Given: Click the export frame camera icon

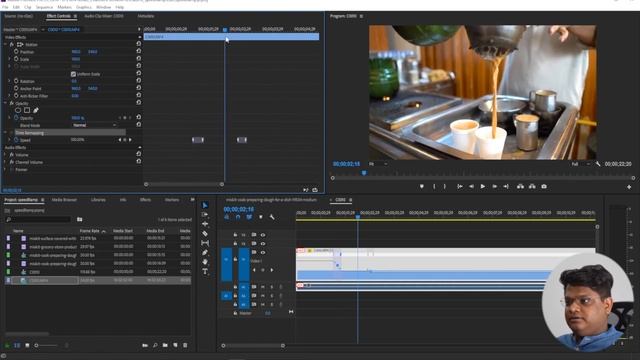Looking at the screenshot, I should coord(544,186).
